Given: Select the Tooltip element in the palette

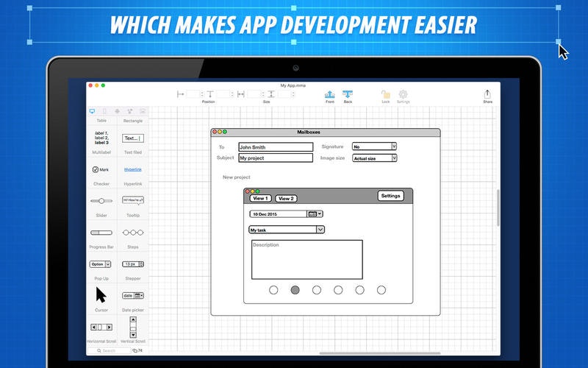Looking at the screenshot, I should pos(133,200).
